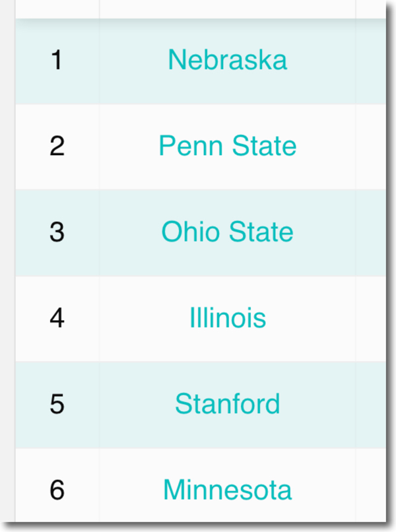Image resolution: width=396 pixels, height=532 pixels.
Task: Select the rank 2 cell
Action: pos(57,146)
